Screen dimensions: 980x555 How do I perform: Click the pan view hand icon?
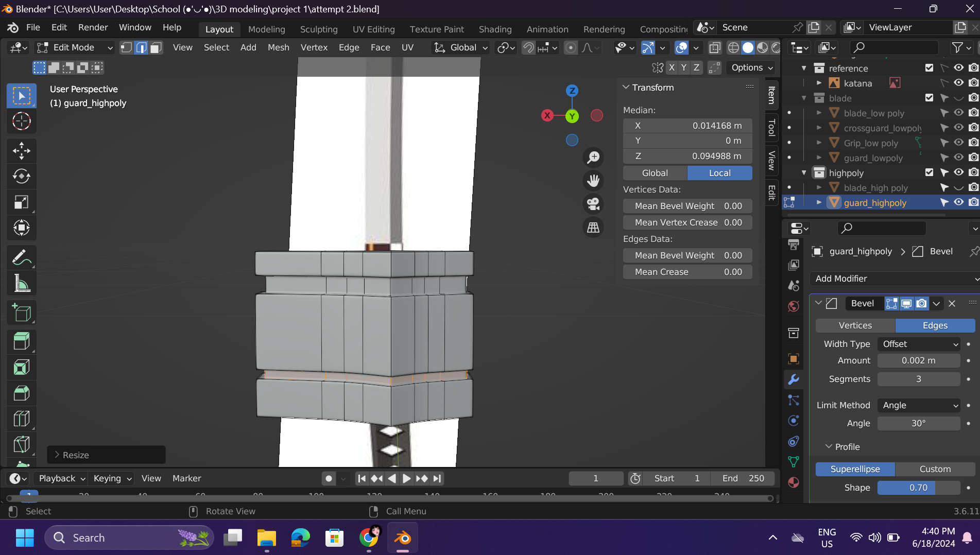pos(593,180)
